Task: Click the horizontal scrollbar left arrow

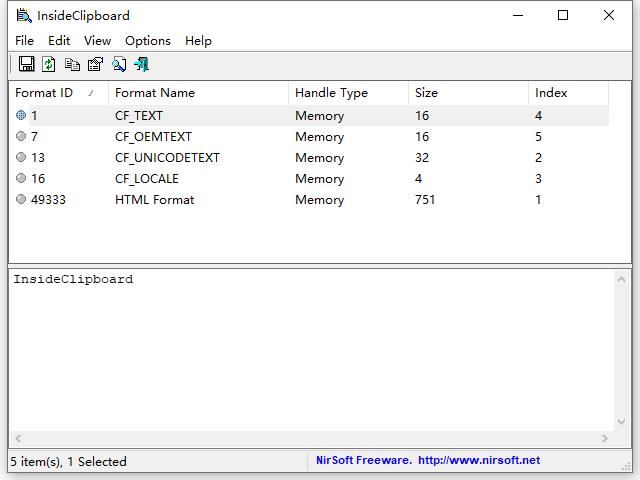Action: (17, 439)
